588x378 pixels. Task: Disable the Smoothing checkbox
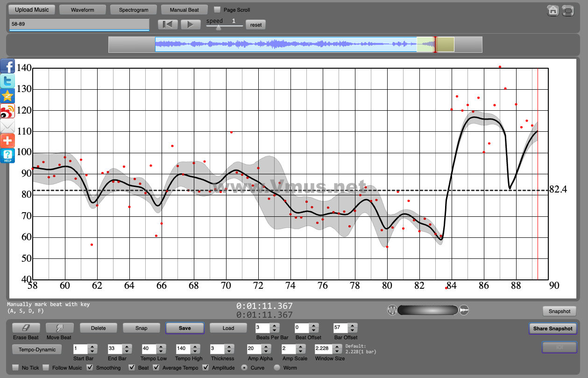pyautogui.click(x=90, y=368)
